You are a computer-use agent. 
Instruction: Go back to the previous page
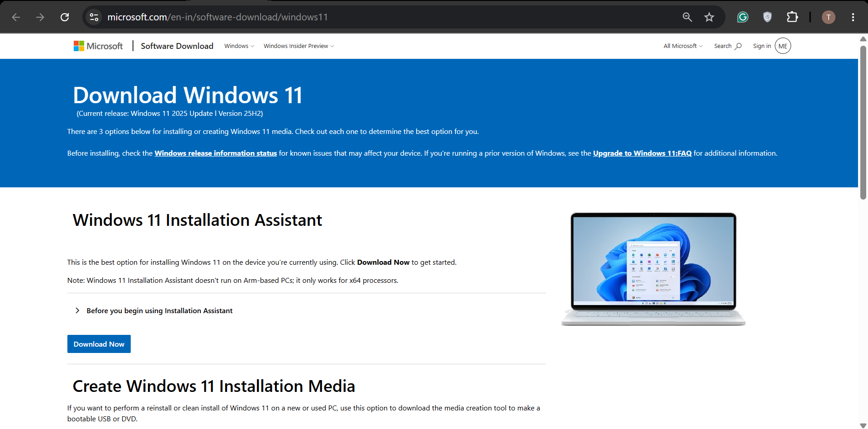tap(16, 17)
